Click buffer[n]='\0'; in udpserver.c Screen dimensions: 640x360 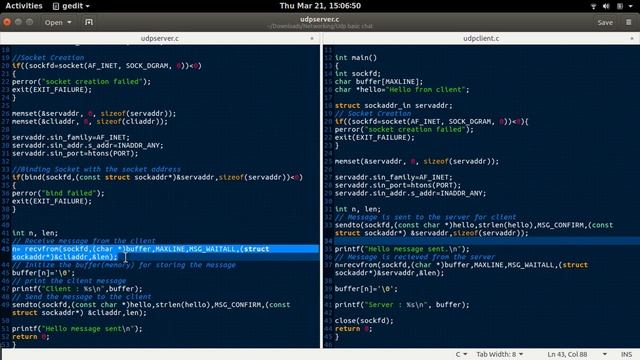point(43,273)
